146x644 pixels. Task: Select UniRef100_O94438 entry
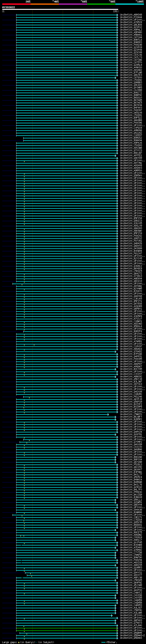click(131, 510)
